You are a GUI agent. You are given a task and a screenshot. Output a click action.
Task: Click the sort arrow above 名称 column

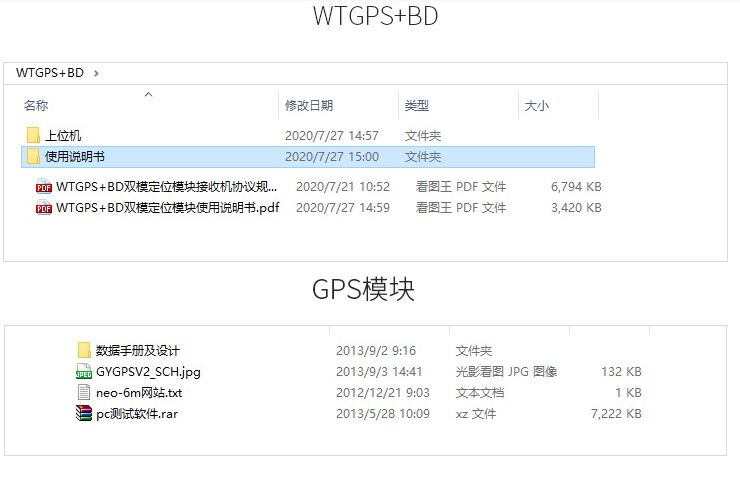pyautogui.click(x=148, y=95)
